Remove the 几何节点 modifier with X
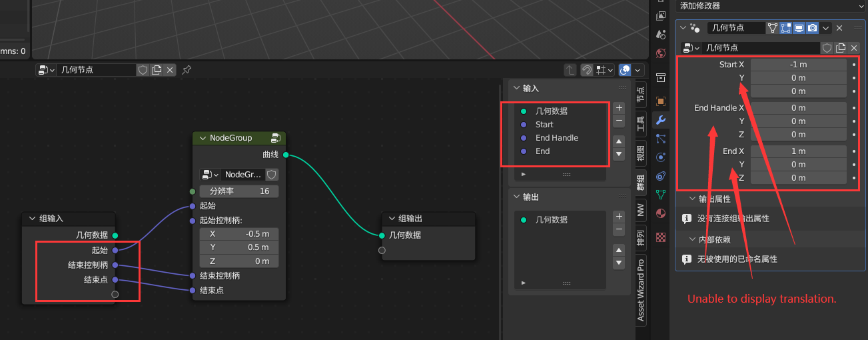This screenshot has height=340, width=868. point(839,28)
